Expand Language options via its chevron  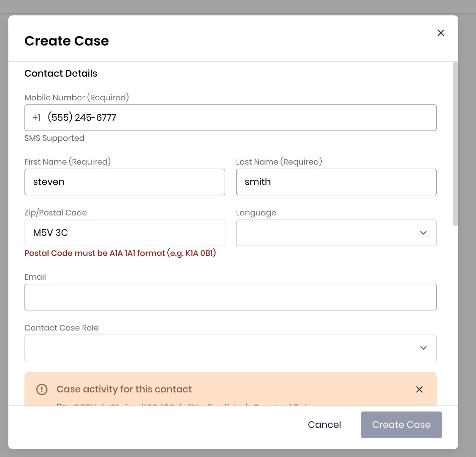pos(423,233)
